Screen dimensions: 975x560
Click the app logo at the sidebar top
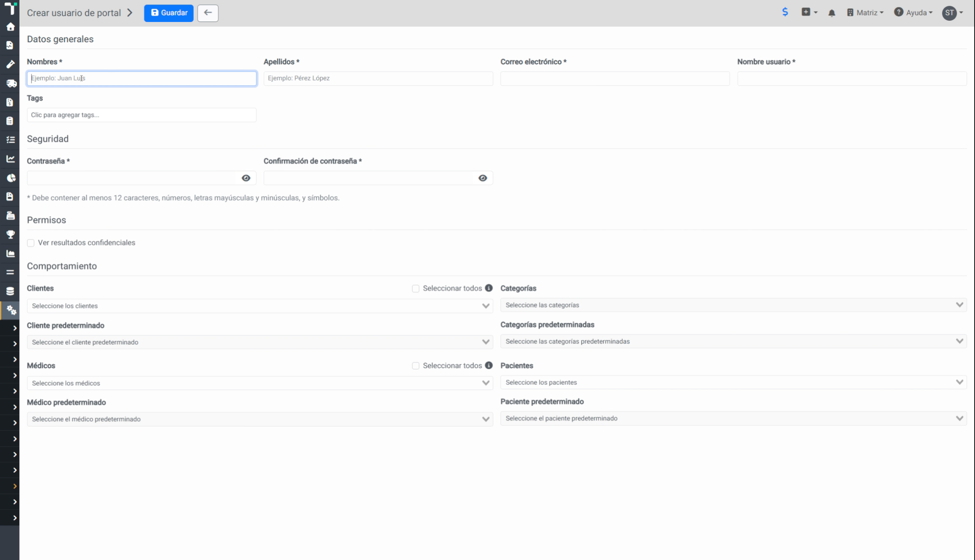[x=11, y=8]
